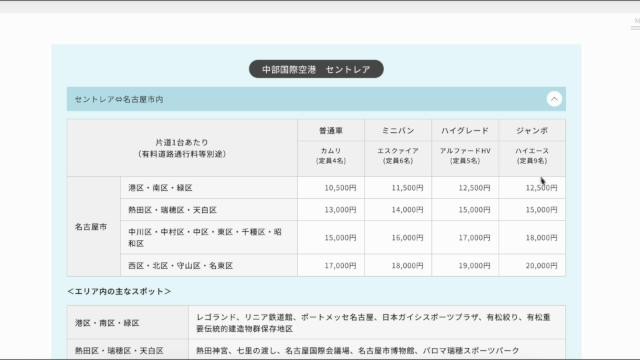
Task: Select the ミニバン column header
Action: [x=398, y=131]
